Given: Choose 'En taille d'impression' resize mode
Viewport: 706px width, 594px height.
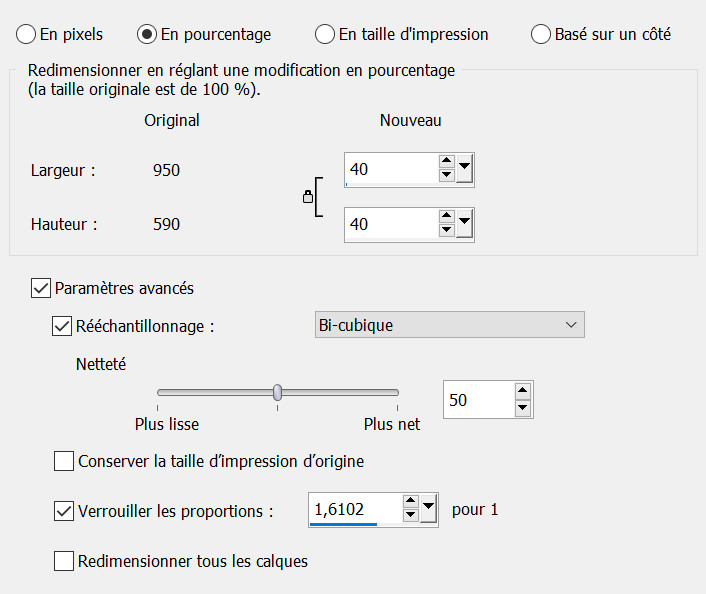Looking at the screenshot, I should (325, 34).
